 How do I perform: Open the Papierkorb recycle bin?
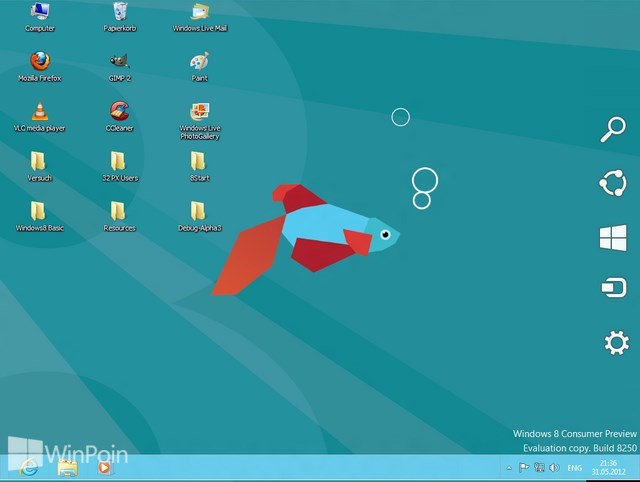point(120,17)
